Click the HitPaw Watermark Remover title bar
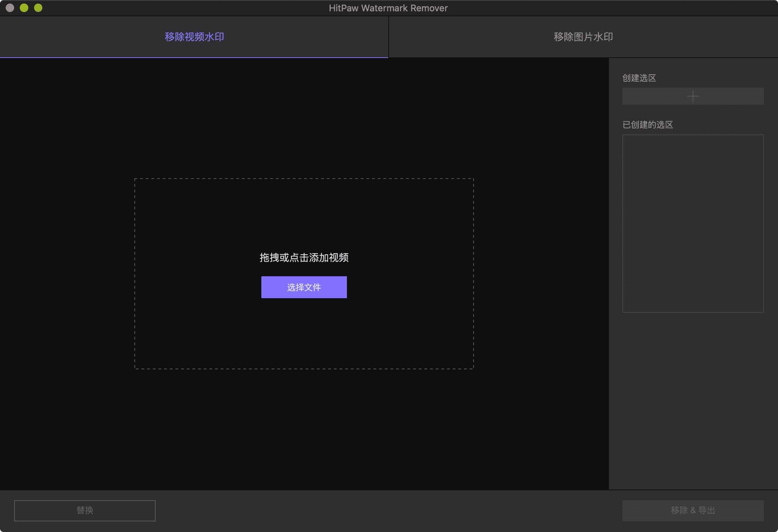Image resolution: width=778 pixels, height=532 pixels. coord(388,7)
